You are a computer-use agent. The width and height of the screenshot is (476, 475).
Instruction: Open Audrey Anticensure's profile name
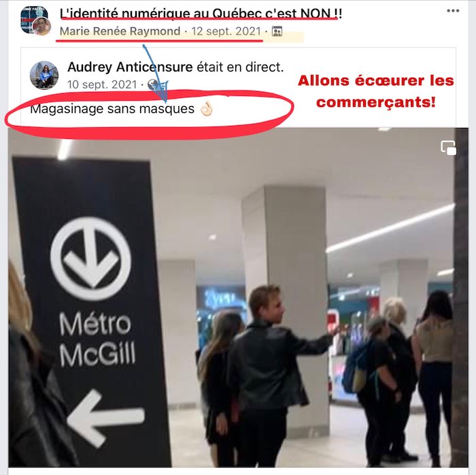[x=130, y=67]
